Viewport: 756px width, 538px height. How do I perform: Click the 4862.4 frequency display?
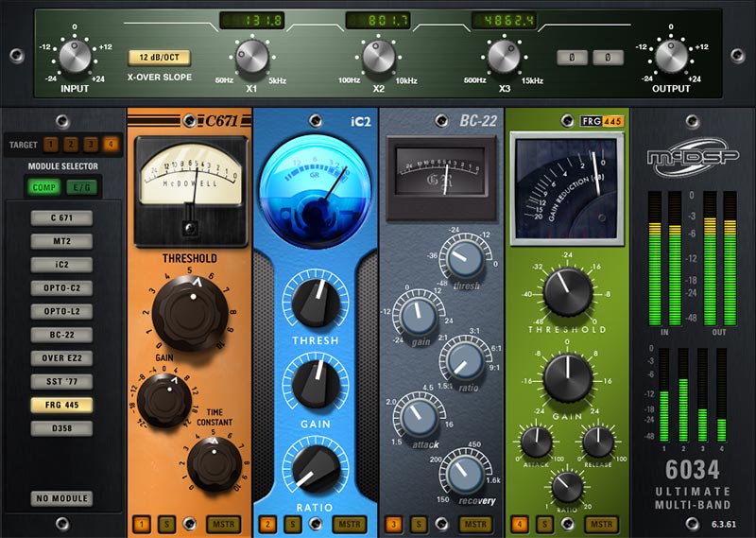tap(504, 21)
